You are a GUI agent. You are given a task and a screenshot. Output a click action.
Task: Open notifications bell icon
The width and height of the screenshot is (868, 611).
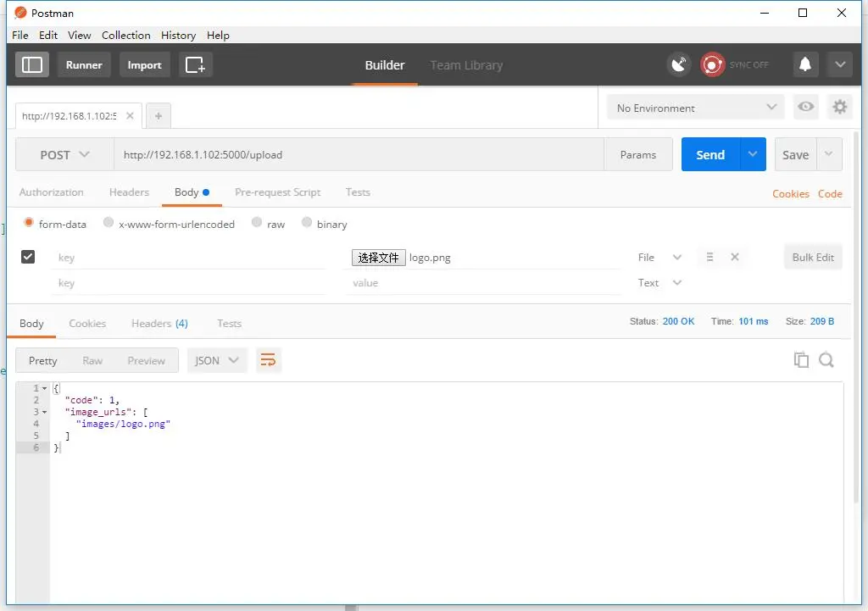[805, 64]
